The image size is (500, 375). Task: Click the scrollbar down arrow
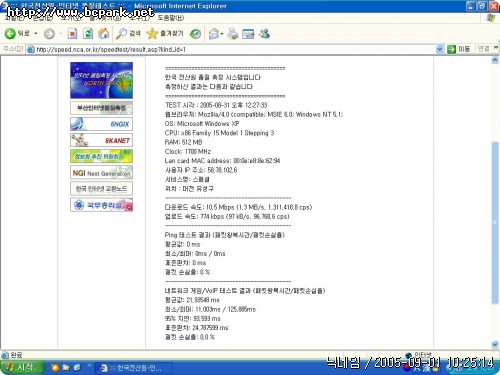tap(495, 344)
